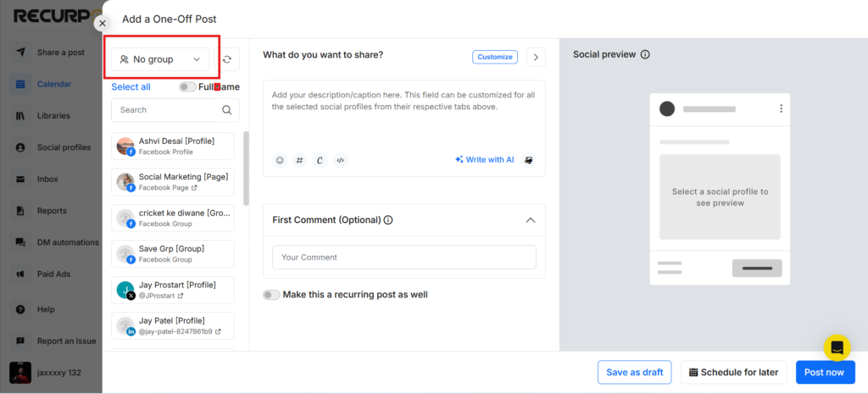868x394 pixels.
Task: Click the code snippet icon
Action: 341,160
